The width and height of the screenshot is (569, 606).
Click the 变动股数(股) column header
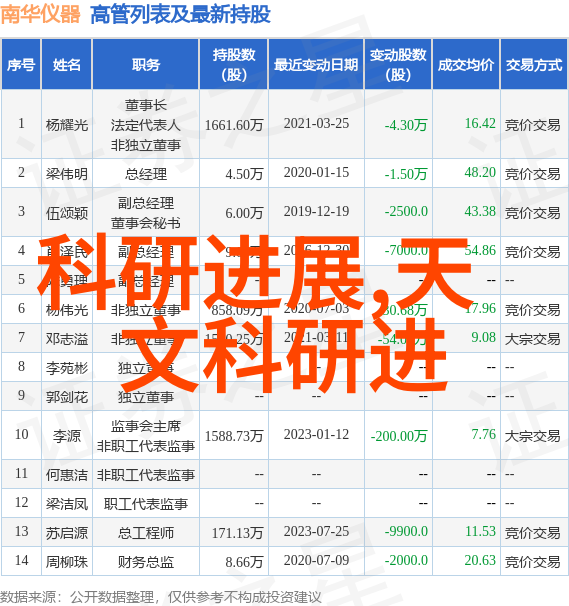398,65
